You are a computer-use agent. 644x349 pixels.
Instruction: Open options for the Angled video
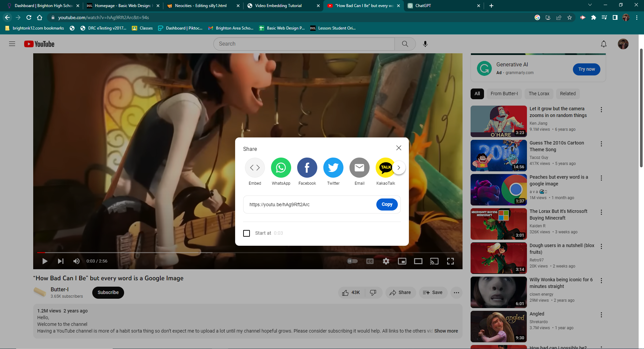tap(601, 315)
